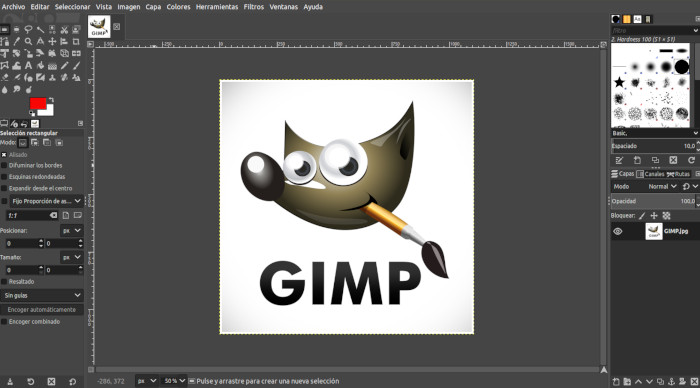Enable the Fijo proportion checkbox
The height and width of the screenshot is (388, 700).
point(4,201)
